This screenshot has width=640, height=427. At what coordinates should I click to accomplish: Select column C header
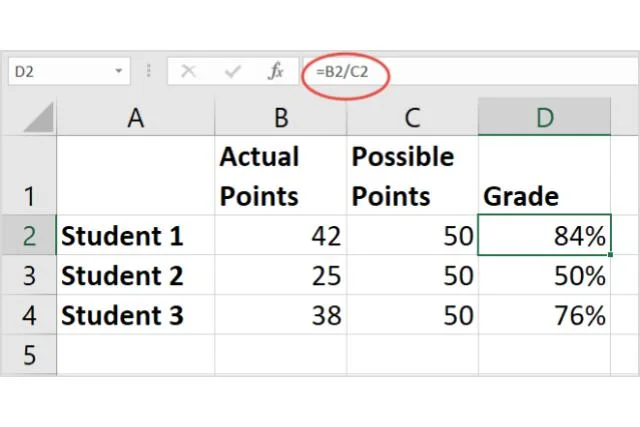point(412,118)
